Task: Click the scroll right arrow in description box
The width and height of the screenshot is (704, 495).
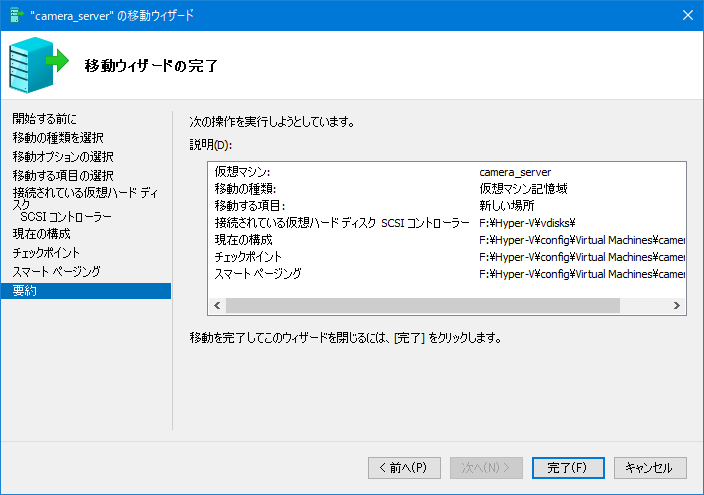Action: 677,305
